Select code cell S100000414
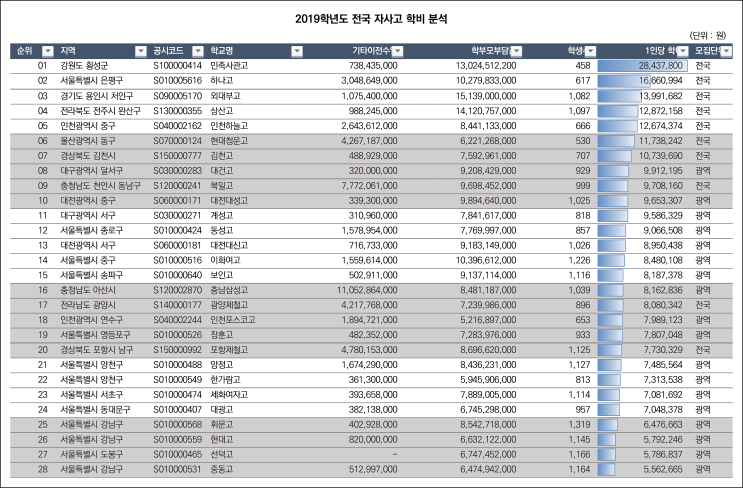 (177, 66)
